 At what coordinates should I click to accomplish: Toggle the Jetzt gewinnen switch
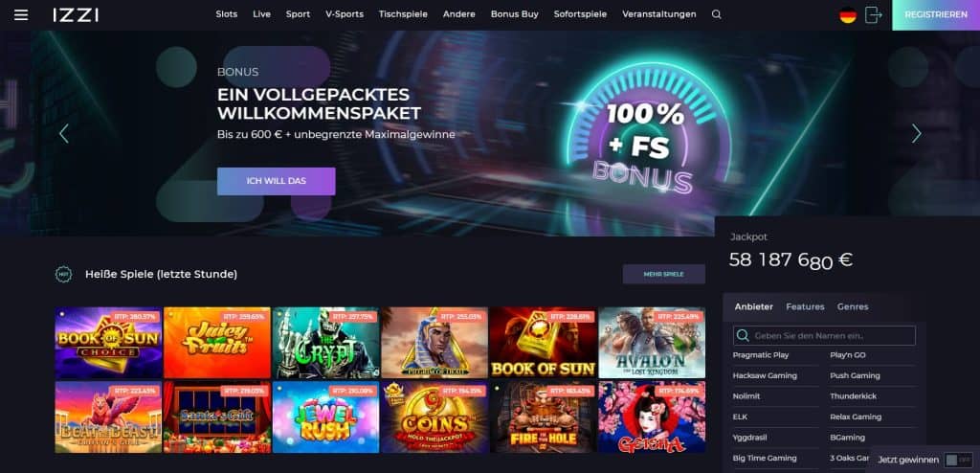957,460
